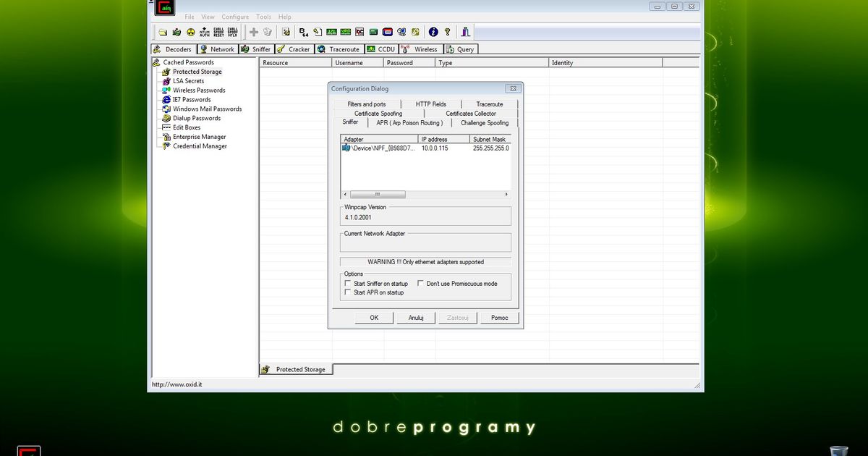Select IE7 Passwords in the tree
Screen dimensions: 868x456
(191, 100)
